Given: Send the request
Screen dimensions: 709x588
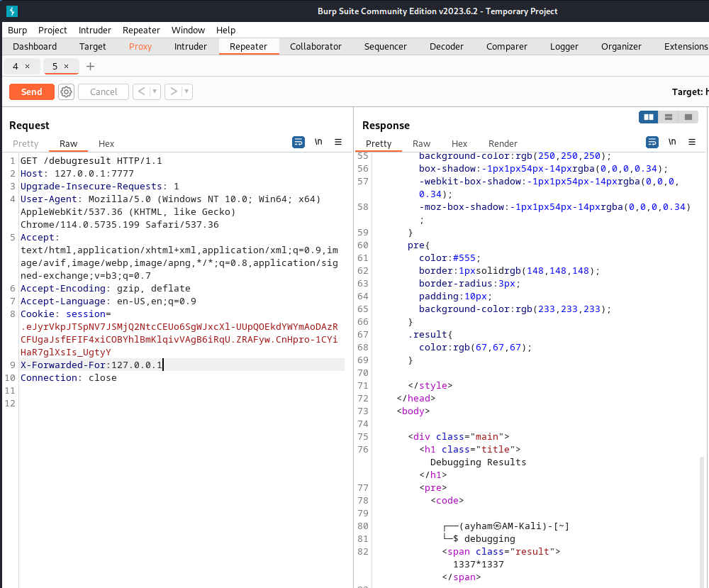Looking at the screenshot, I should [32, 91].
